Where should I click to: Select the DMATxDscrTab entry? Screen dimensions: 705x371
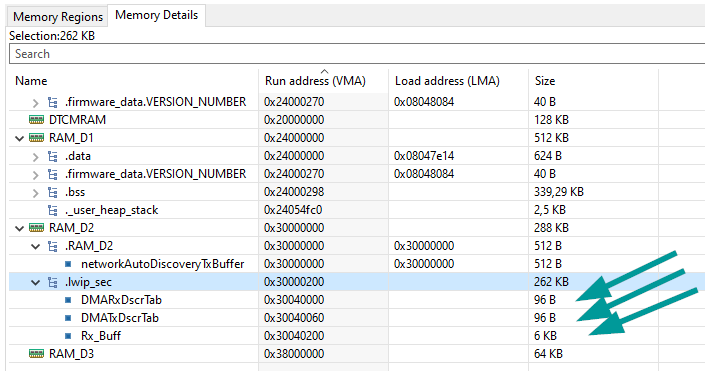pos(120,318)
